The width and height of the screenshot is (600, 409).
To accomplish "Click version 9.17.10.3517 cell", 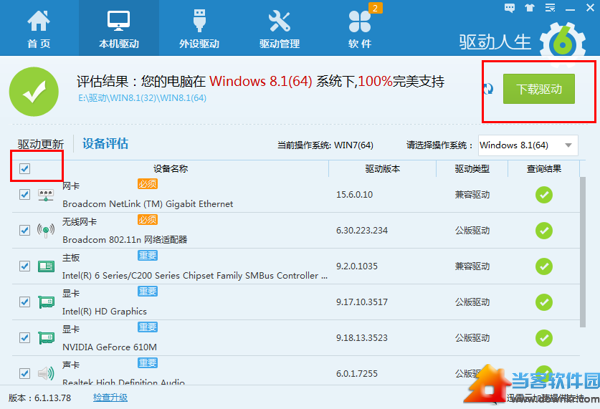I will click(362, 302).
